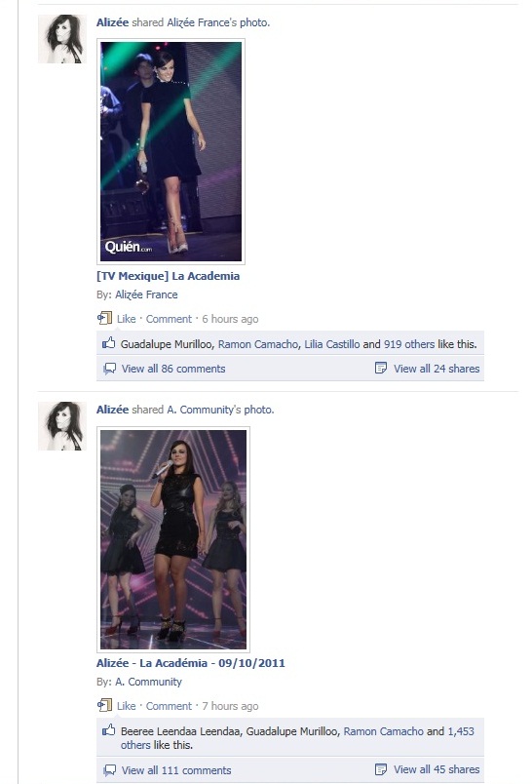This screenshot has height=784, width=532.
Task: Click shares icon beside View all 24 shares
Action: [x=381, y=369]
